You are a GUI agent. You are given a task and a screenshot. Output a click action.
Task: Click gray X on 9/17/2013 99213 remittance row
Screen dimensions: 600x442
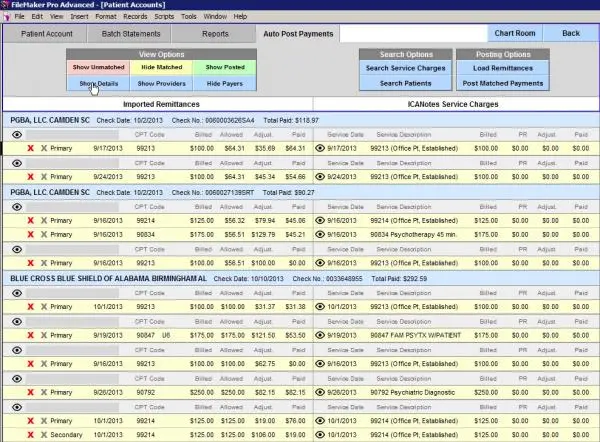(x=44, y=148)
